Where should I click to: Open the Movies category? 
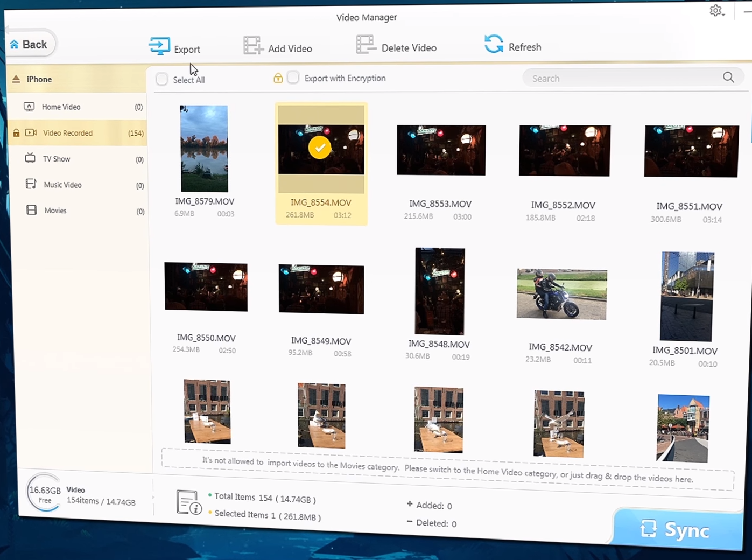(55, 211)
